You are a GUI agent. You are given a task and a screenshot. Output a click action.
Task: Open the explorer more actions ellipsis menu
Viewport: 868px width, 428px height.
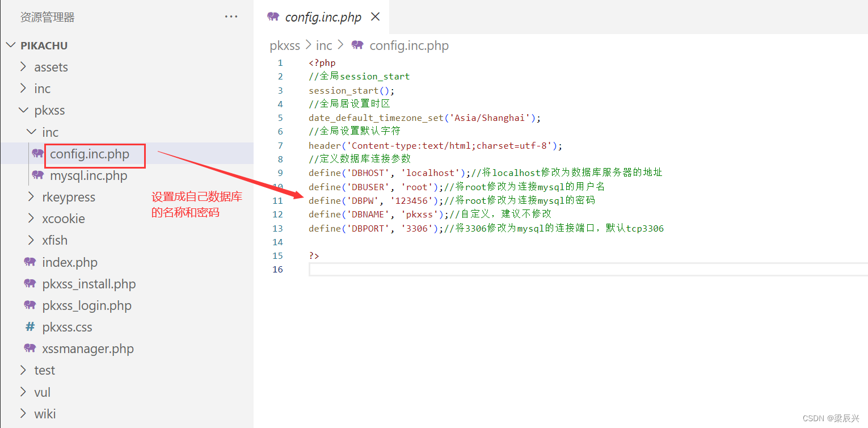[x=231, y=17]
